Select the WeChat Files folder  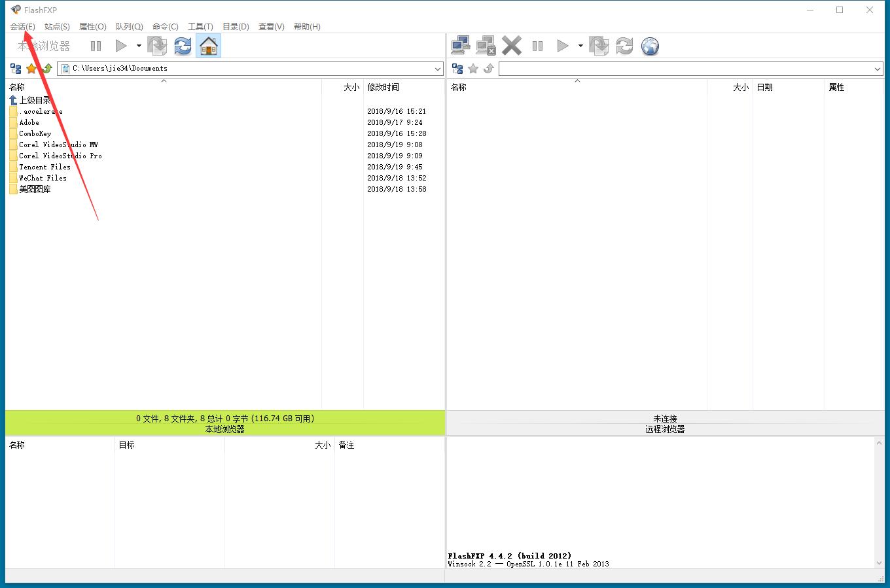[x=38, y=178]
